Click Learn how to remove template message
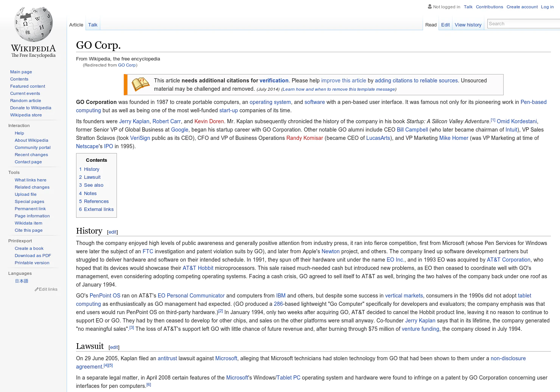Image resolution: width=560 pixels, height=392 pixels. [339, 89]
